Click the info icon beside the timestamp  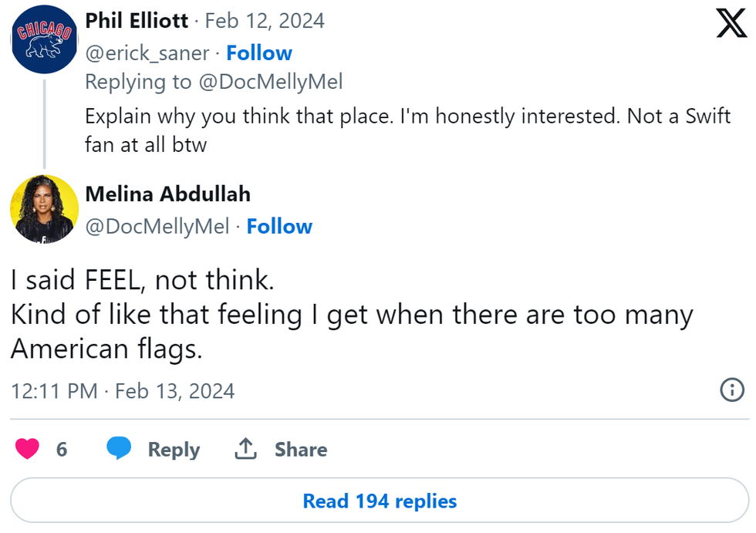(731, 390)
